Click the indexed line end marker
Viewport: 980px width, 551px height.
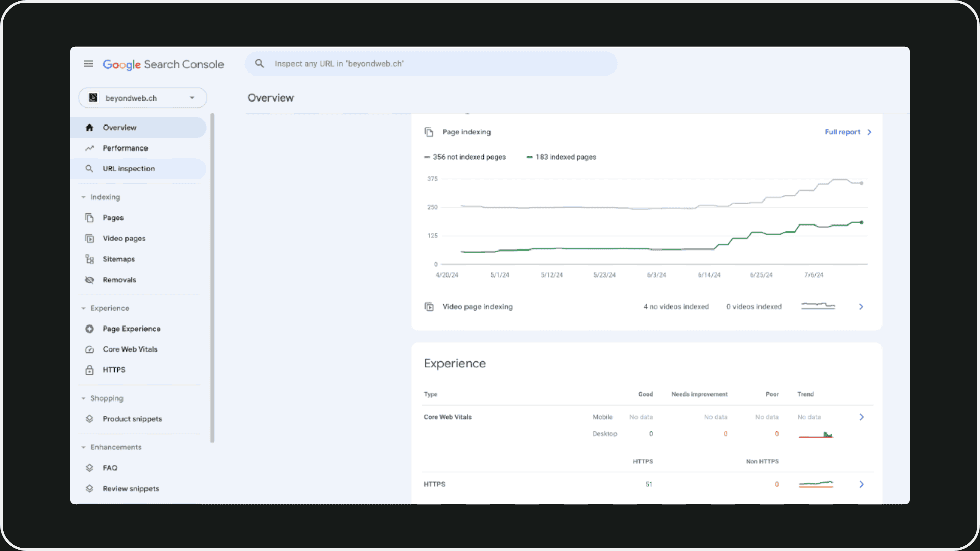[x=862, y=222]
